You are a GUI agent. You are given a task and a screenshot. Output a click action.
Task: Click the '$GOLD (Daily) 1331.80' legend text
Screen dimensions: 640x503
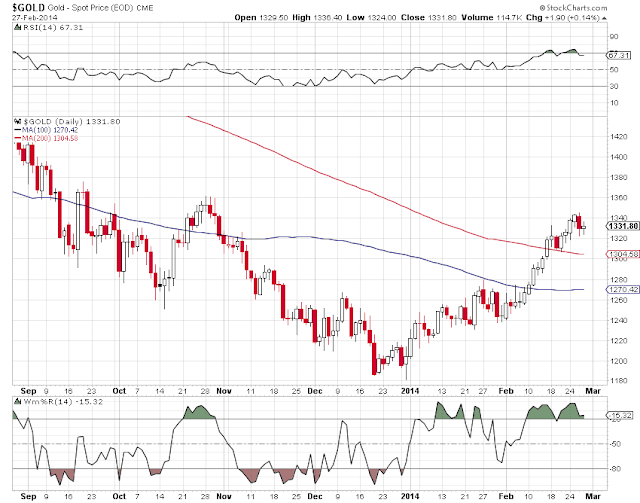[72, 121]
